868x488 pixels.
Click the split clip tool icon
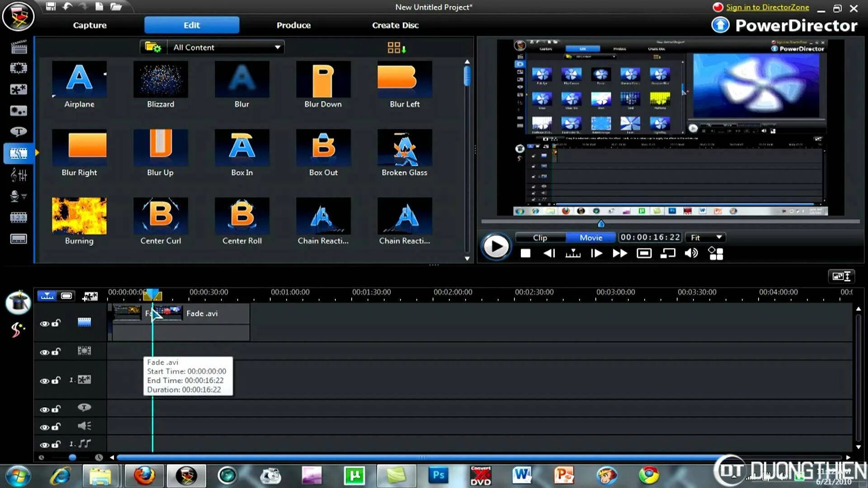coord(572,253)
